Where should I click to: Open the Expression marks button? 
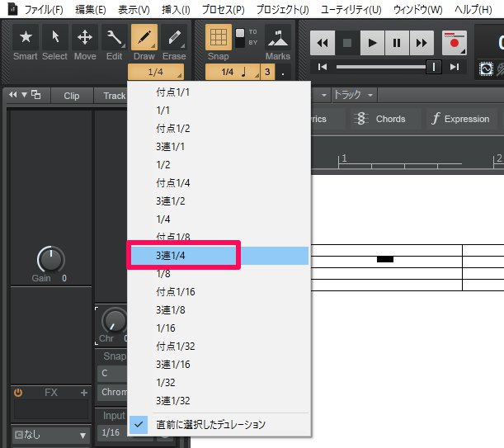coord(460,119)
